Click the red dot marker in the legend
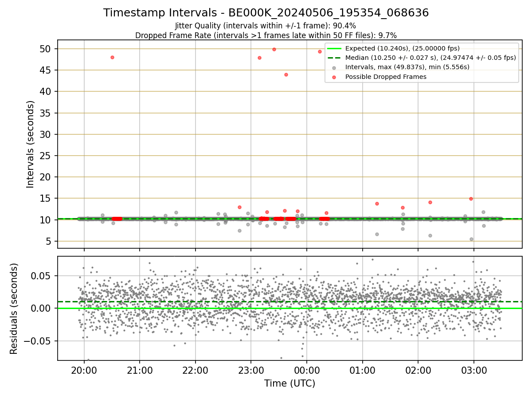The height and width of the screenshot is (399, 532). (x=335, y=77)
